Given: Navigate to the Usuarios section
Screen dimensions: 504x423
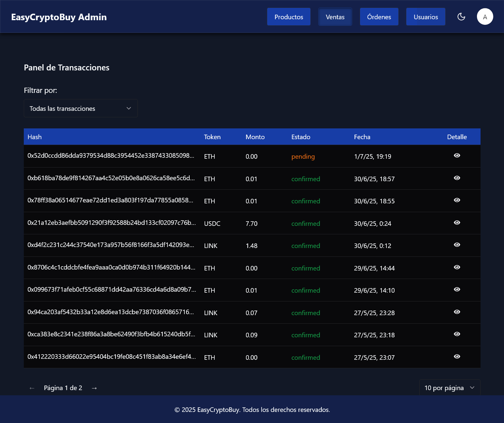Looking at the screenshot, I should [x=425, y=17].
